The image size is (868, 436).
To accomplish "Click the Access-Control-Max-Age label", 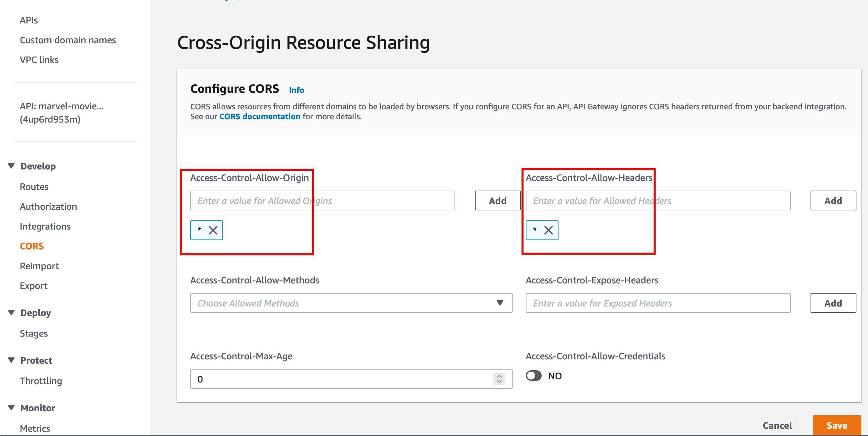I will [241, 356].
